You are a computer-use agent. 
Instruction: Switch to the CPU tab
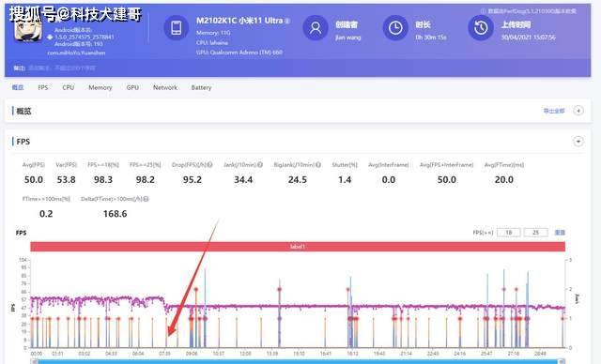(x=69, y=87)
